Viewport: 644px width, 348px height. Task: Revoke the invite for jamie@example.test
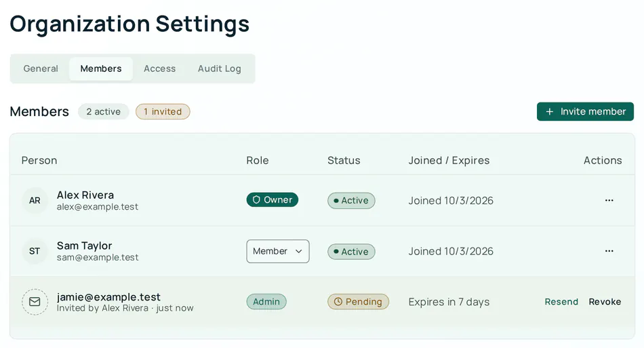(x=605, y=302)
